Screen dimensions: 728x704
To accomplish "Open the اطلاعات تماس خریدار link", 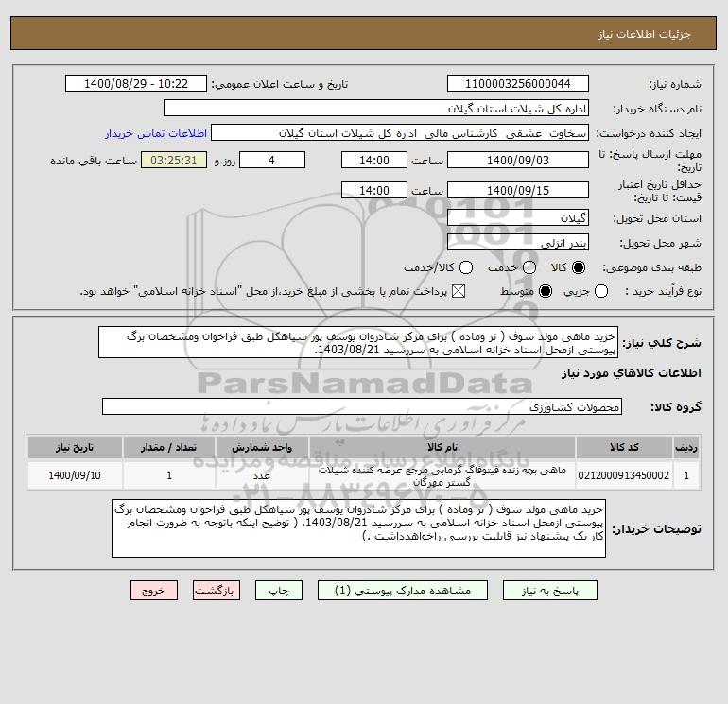I will pyautogui.click(x=156, y=133).
